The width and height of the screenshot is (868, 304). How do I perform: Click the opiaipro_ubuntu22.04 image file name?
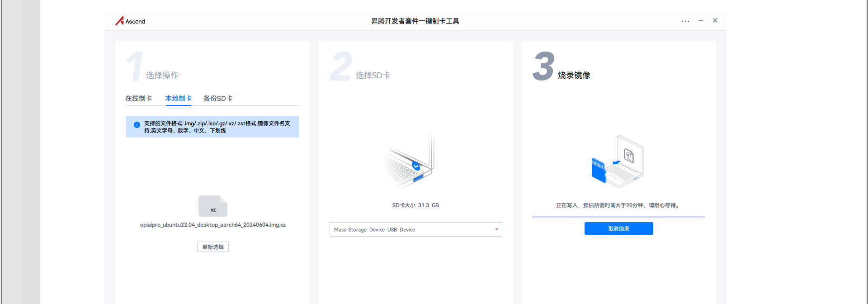[x=213, y=225]
